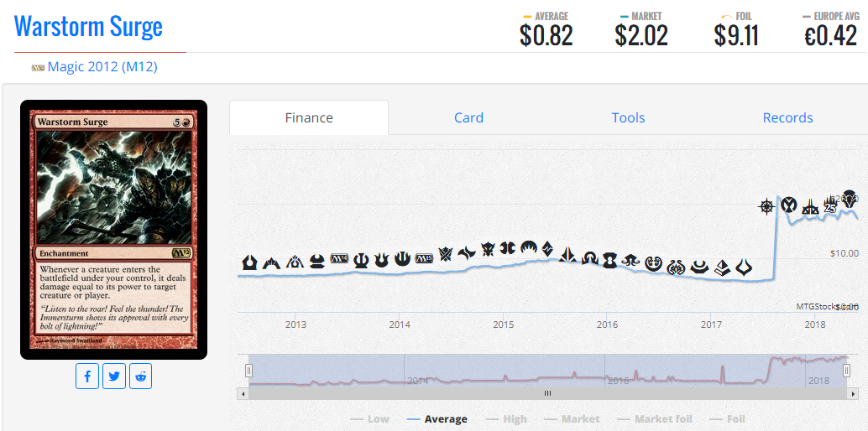
Task: Click the 2015 label on the chart axis
Action: 503,324
